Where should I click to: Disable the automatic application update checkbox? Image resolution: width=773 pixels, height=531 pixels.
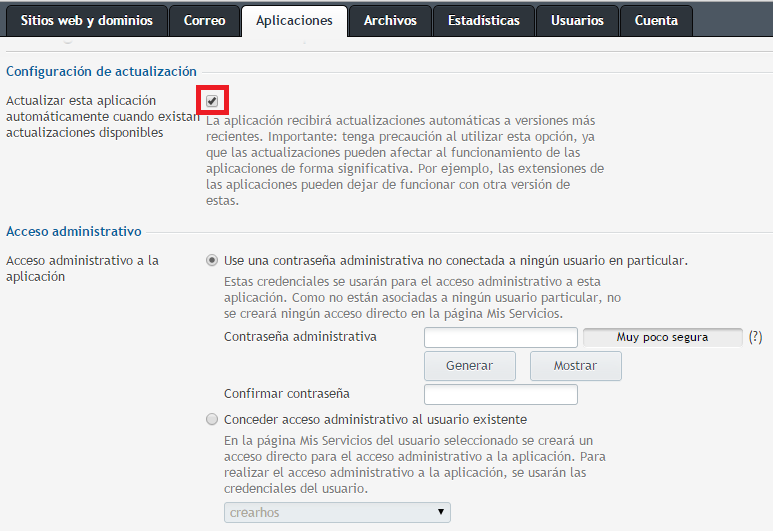click(212, 101)
